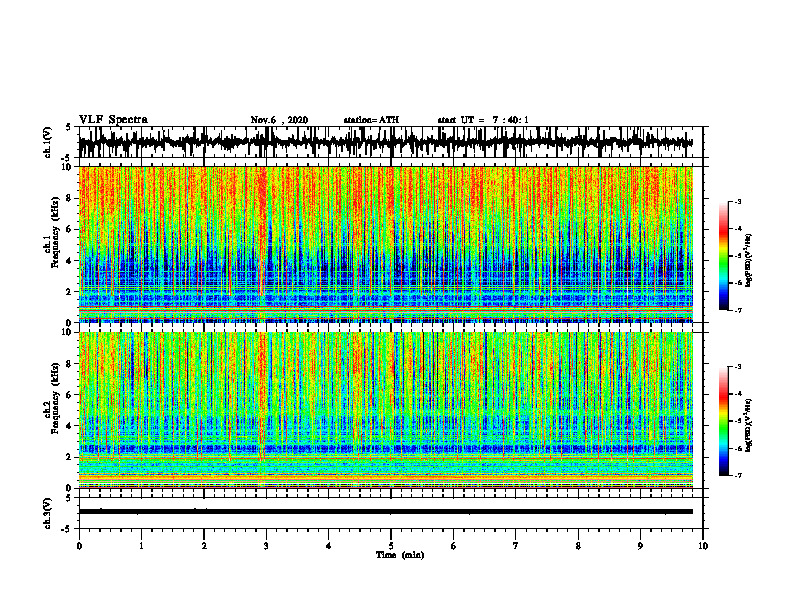792x612 pixels.
Task: Click the 'start UT = 7:40:1' text
Action: 483,120
